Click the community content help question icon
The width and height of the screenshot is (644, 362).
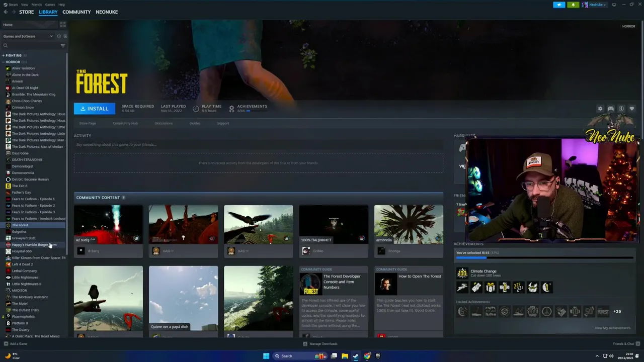coord(123,198)
